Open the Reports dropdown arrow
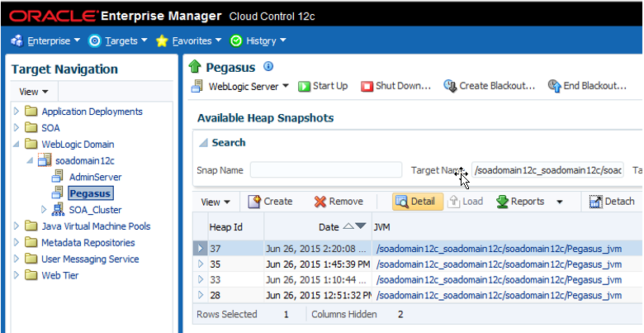 point(559,202)
